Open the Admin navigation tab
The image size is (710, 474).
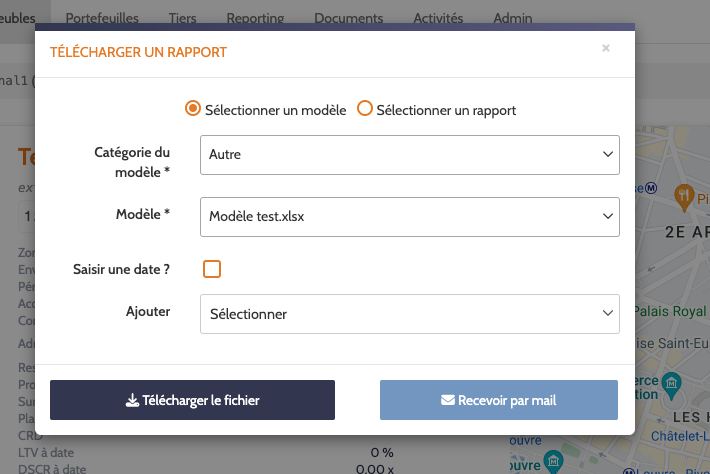tap(513, 18)
